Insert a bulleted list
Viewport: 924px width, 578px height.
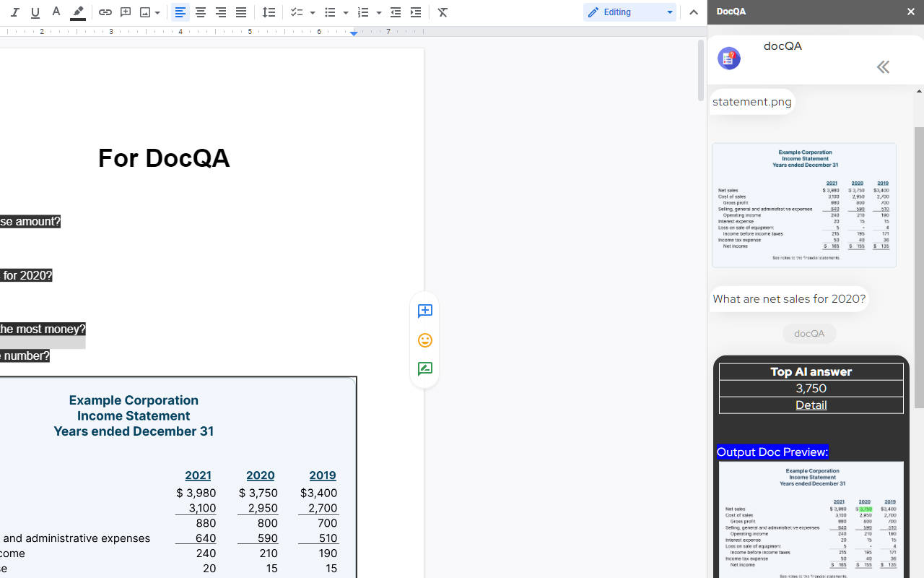point(330,12)
